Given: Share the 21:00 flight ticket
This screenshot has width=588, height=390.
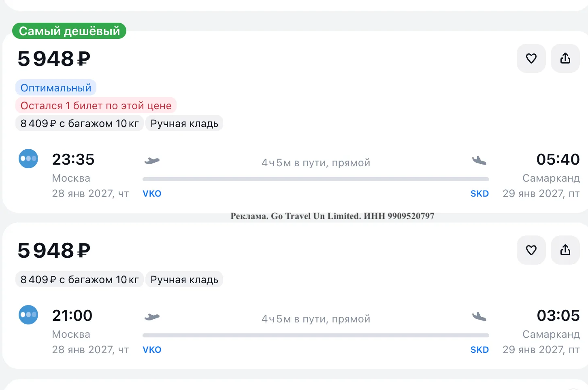Looking at the screenshot, I should [x=565, y=250].
